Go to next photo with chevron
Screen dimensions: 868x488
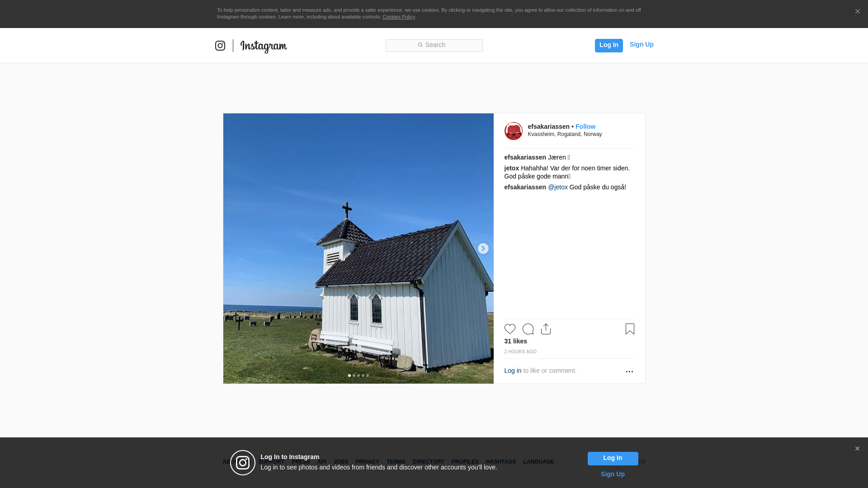pyautogui.click(x=483, y=249)
